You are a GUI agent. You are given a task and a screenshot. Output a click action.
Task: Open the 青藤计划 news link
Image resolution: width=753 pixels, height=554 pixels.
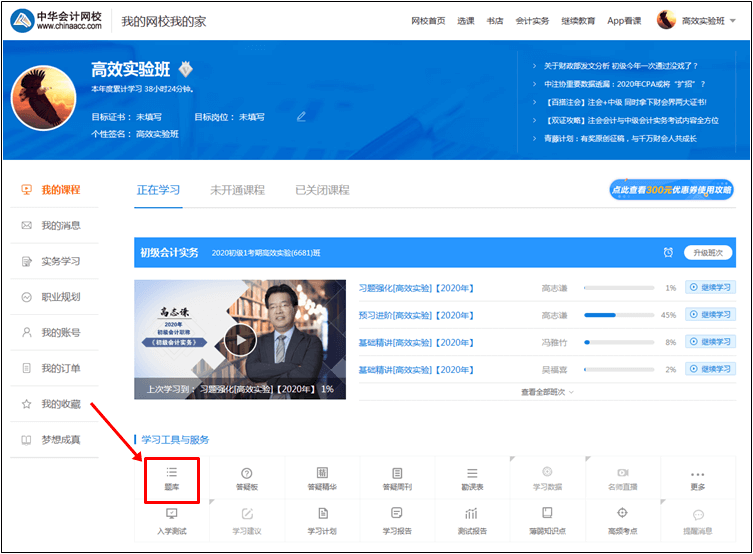620,139
